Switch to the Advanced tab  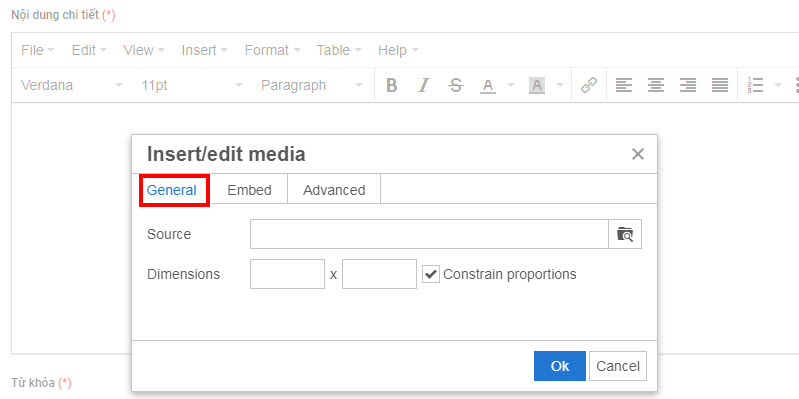(x=334, y=190)
